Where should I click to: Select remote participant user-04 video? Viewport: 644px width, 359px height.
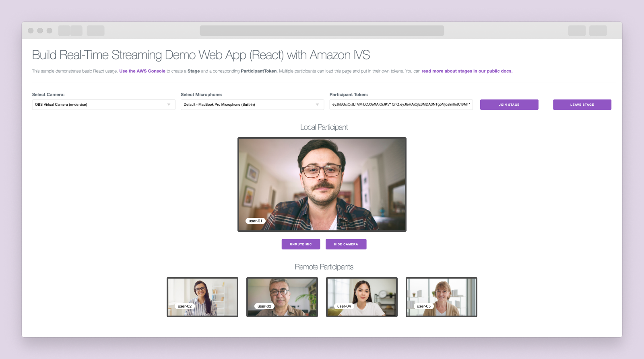pyautogui.click(x=362, y=297)
